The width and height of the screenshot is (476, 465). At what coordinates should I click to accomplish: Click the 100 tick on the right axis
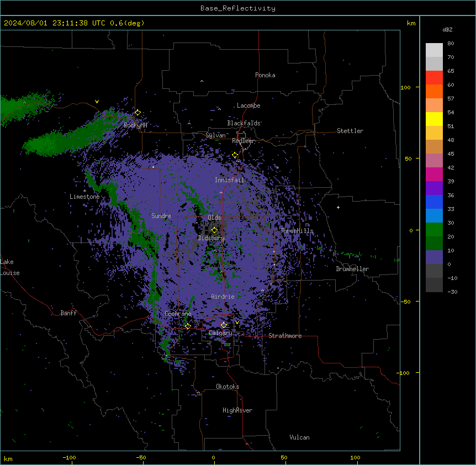[405, 87]
